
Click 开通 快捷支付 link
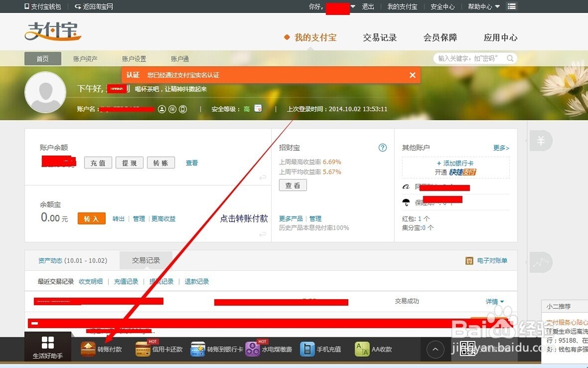[x=455, y=173]
